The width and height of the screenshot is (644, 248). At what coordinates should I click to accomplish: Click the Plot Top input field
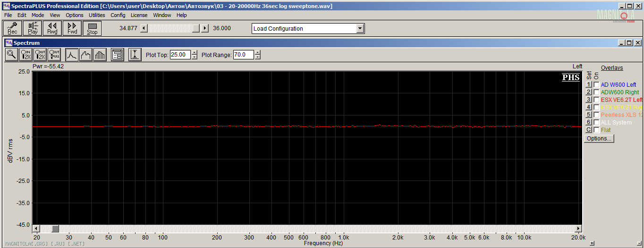pos(180,55)
